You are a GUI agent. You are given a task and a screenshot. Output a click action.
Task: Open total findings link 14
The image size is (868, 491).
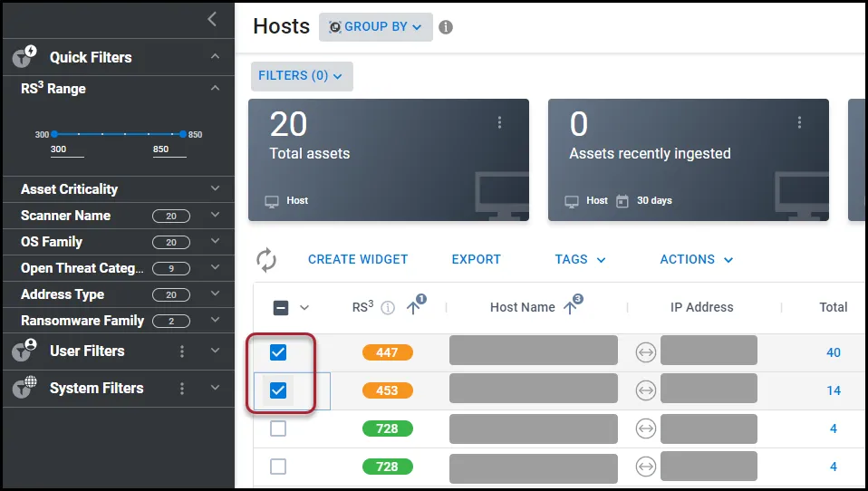pos(834,390)
